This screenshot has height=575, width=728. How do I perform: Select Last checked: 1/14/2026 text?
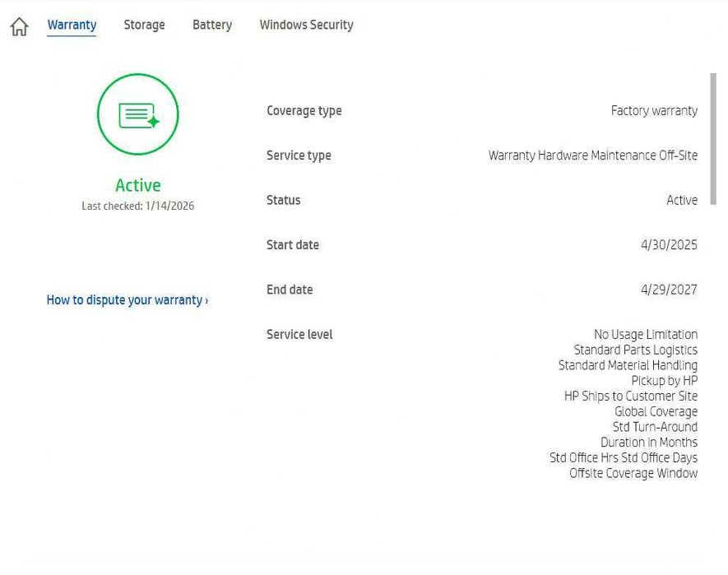point(138,206)
